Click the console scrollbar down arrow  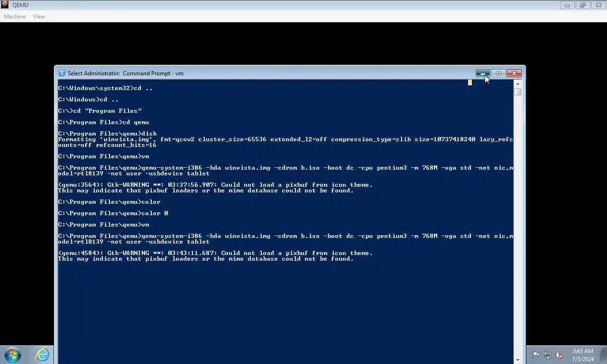(x=517, y=360)
